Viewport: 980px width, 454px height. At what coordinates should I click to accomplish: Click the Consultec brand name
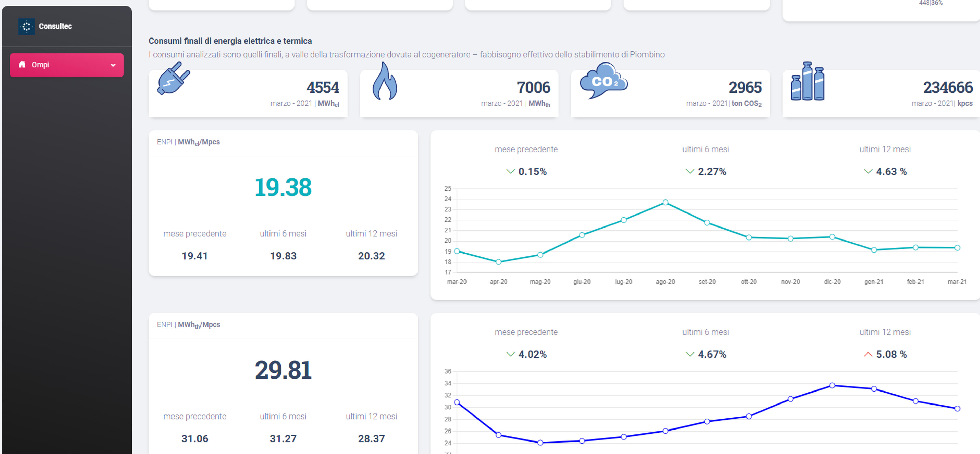coord(55,26)
